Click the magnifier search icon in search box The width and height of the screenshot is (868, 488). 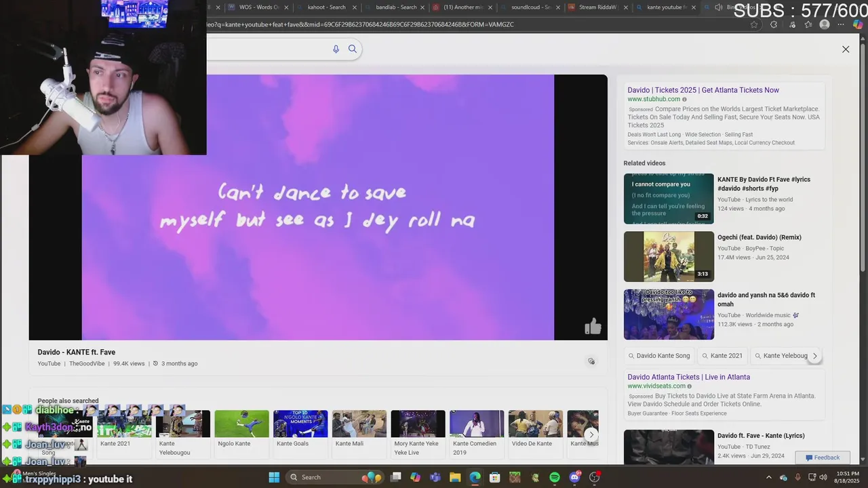[x=353, y=49]
